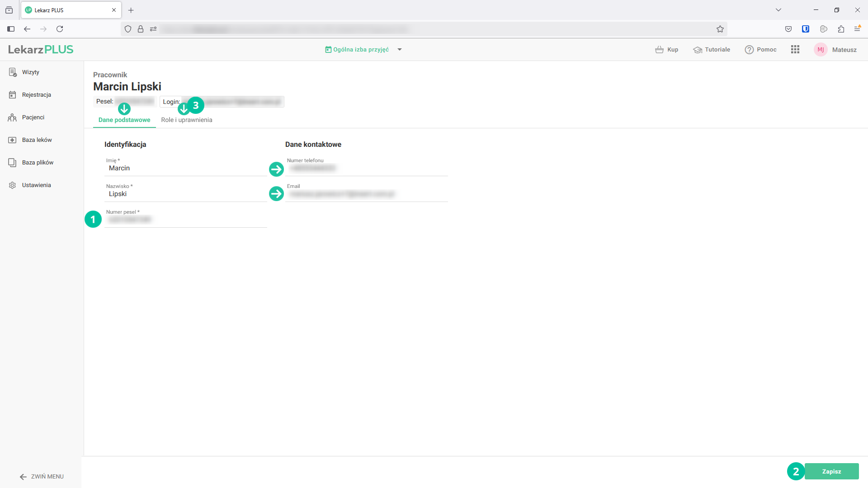Screen dimensions: 868x488
Task: Expand the Ogólna izba przyjęć dropdown
Action: pos(400,50)
